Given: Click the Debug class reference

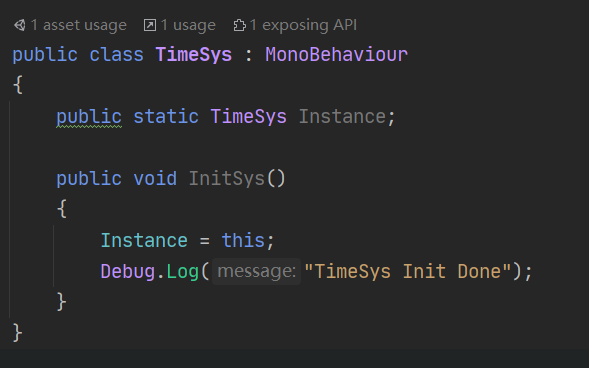Looking at the screenshot, I should click(128, 272).
